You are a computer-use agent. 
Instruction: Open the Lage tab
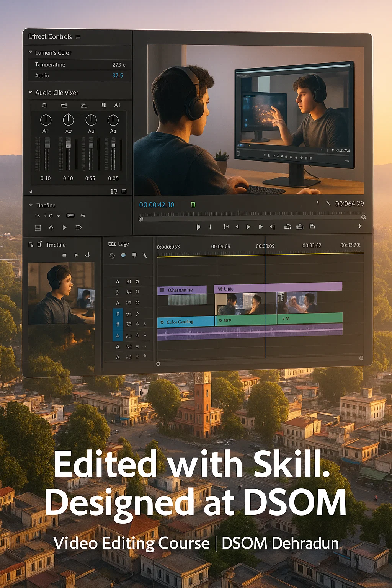(119, 244)
